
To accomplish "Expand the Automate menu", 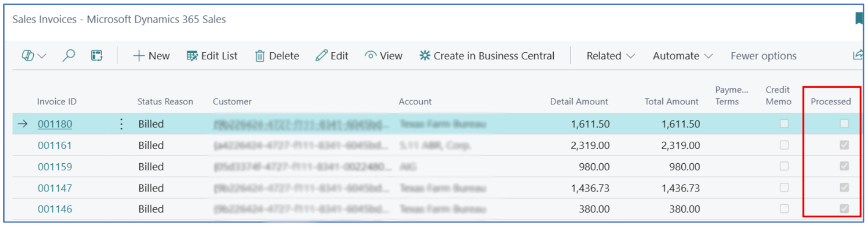I will point(682,56).
